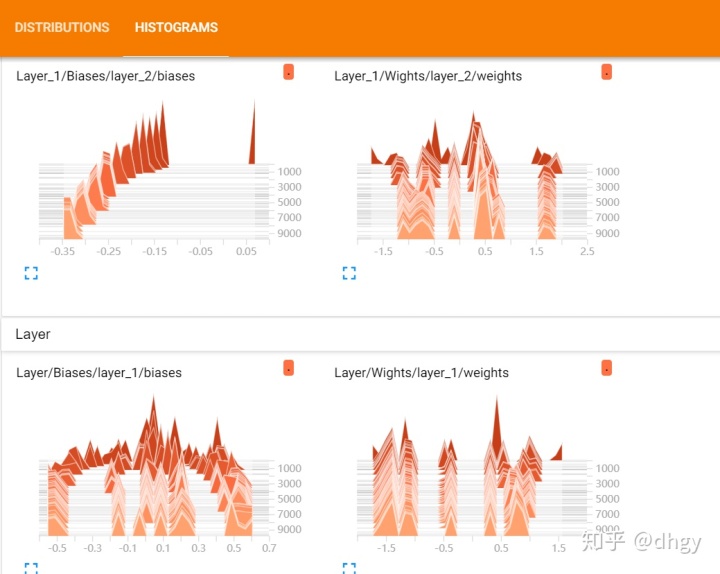This screenshot has width=720, height=574.
Task: Click the Layer_1/Biases/layer_2/biases chart title
Action: tap(106, 76)
